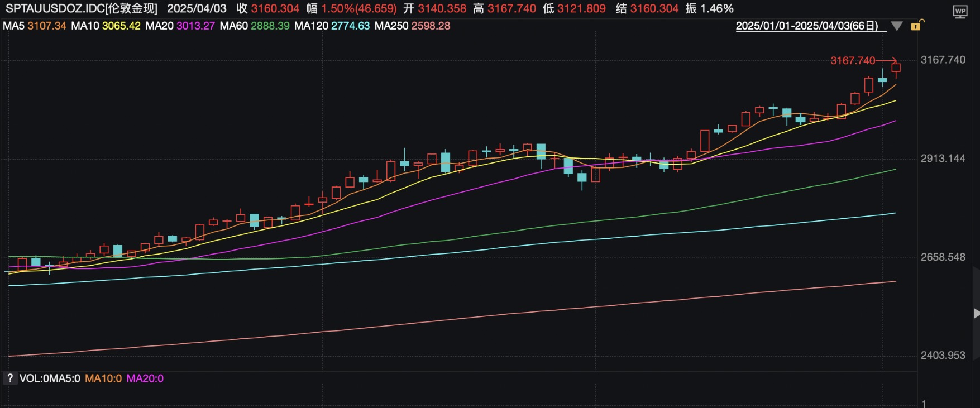This screenshot has width=980, height=408.
Task: Click the question mark help icon
Action: [x=9, y=378]
